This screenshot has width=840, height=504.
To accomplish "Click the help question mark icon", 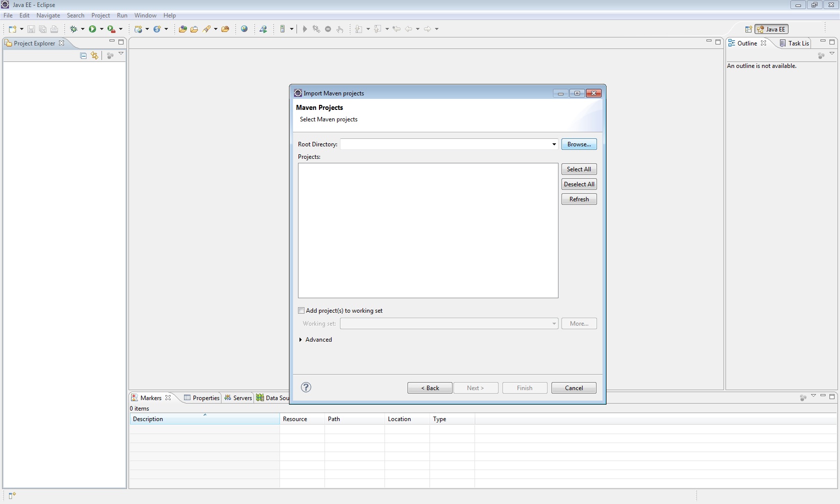I will [x=306, y=387].
